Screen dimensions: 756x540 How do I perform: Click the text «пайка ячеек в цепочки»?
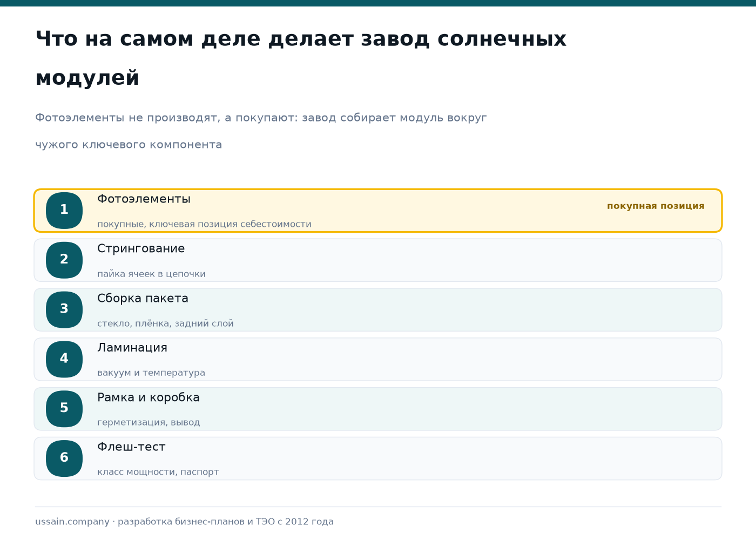[x=151, y=274]
